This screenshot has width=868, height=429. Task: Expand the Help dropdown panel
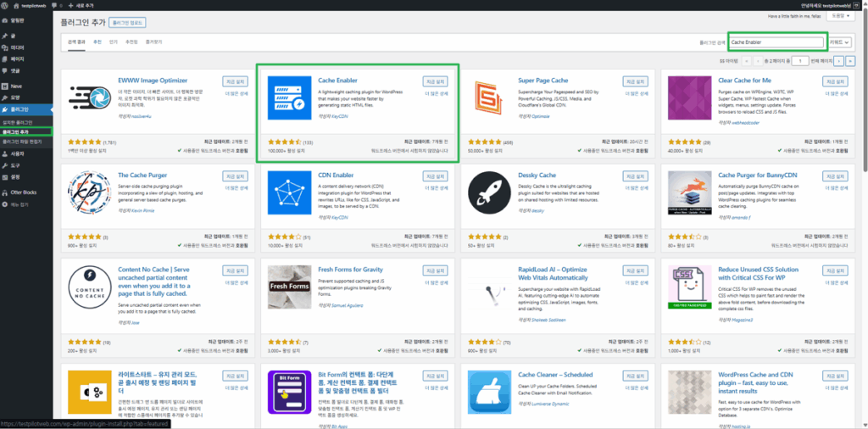coord(838,15)
